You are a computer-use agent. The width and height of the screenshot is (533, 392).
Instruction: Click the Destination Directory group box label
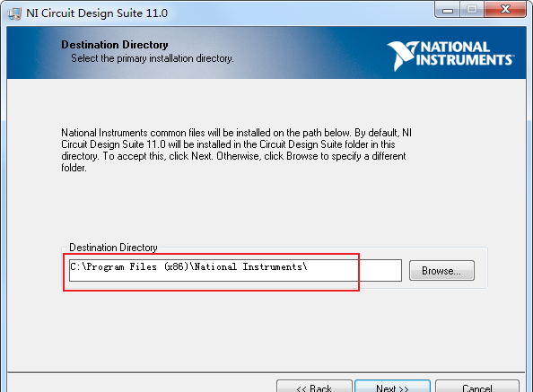[x=113, y=248]
